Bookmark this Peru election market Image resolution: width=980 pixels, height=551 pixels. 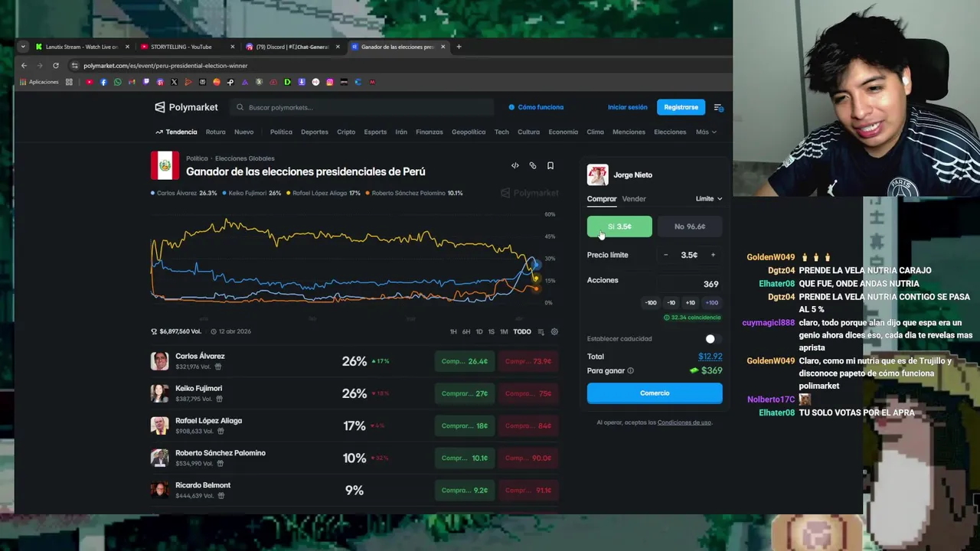point(550,165)
